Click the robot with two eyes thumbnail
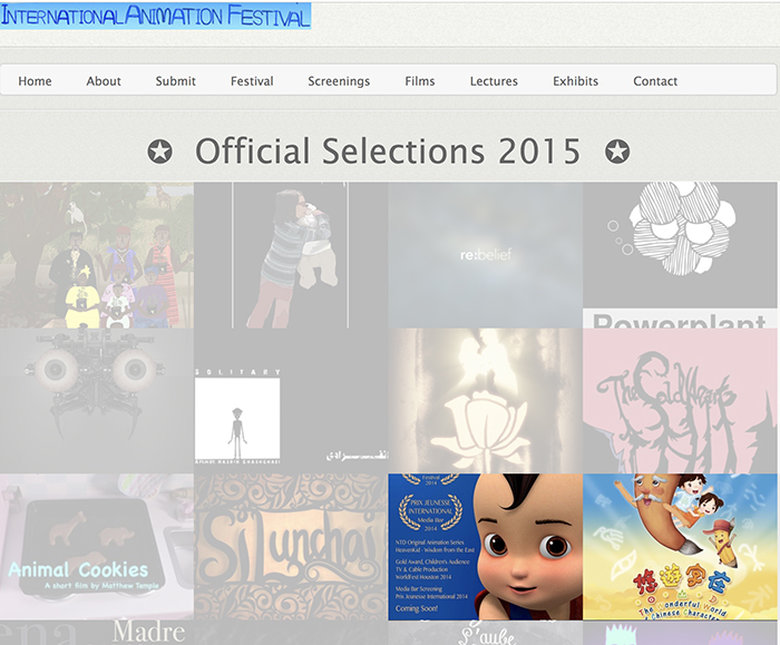This screenshot has height=645, width=780. (96, 400)
